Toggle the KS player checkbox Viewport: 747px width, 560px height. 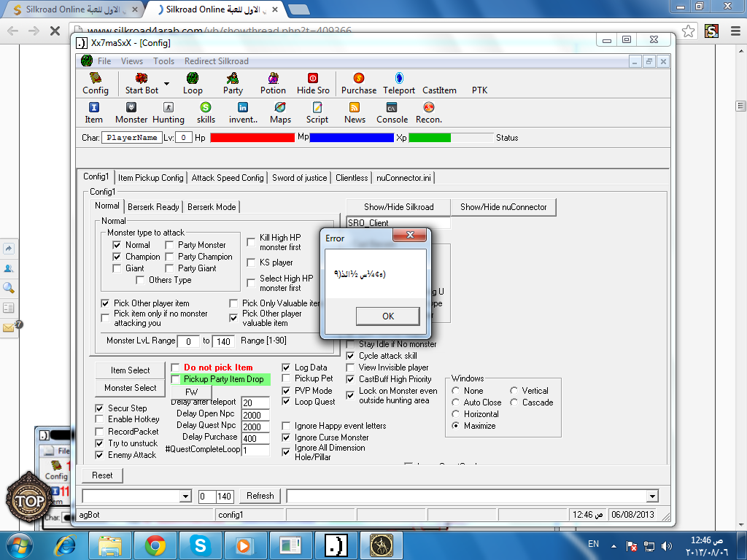click(251, 262)
